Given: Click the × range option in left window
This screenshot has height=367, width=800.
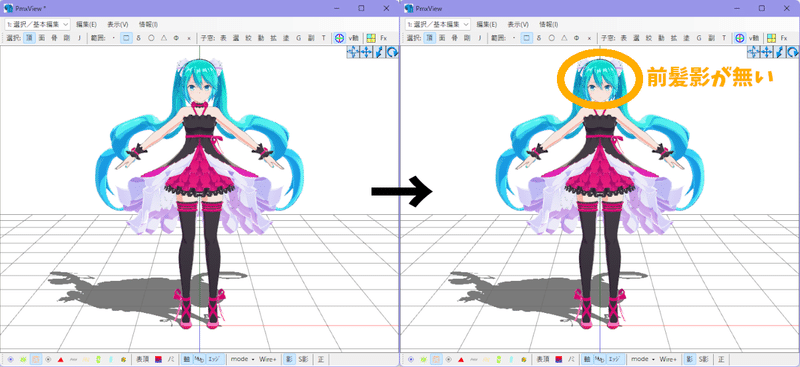Looking at the screenshot, I should [189, 38].
